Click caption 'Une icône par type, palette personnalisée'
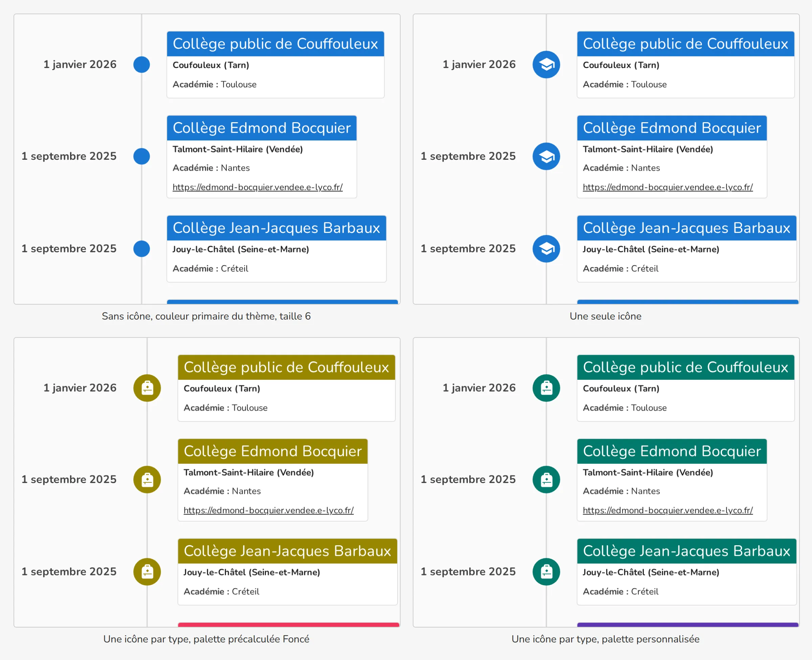This screenshot has height=660, width=812. click(x=605, y=639)
